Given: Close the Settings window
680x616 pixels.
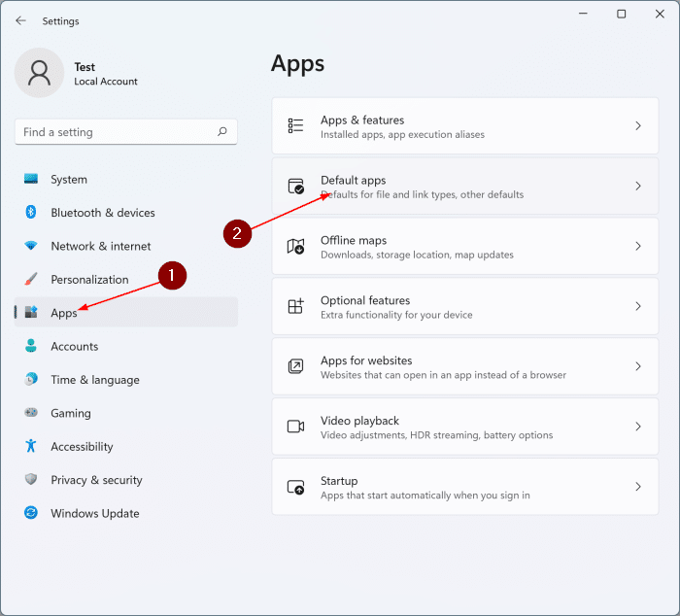Looking at the screenshot, I should (660, 14).
